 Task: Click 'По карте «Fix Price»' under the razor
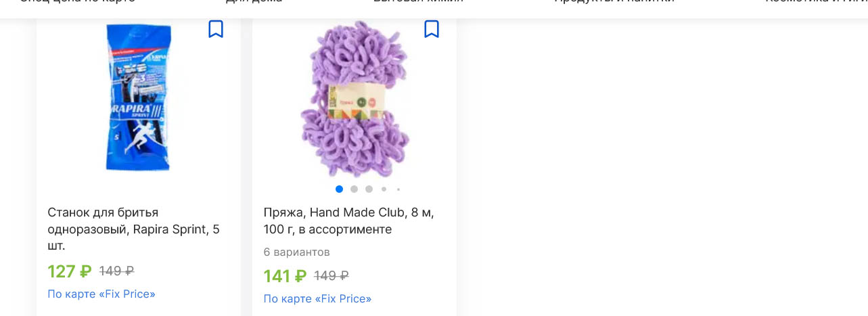(x=101, y=294)
